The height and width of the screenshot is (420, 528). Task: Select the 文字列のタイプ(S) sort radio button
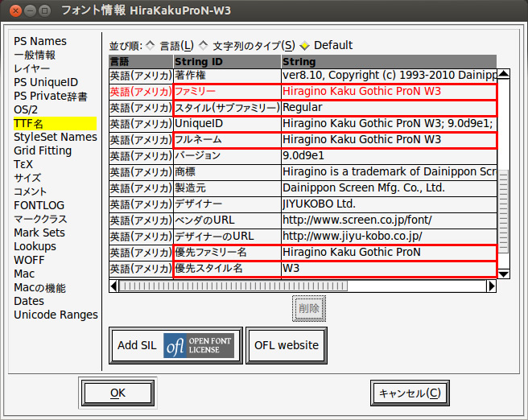click(204, 45)
